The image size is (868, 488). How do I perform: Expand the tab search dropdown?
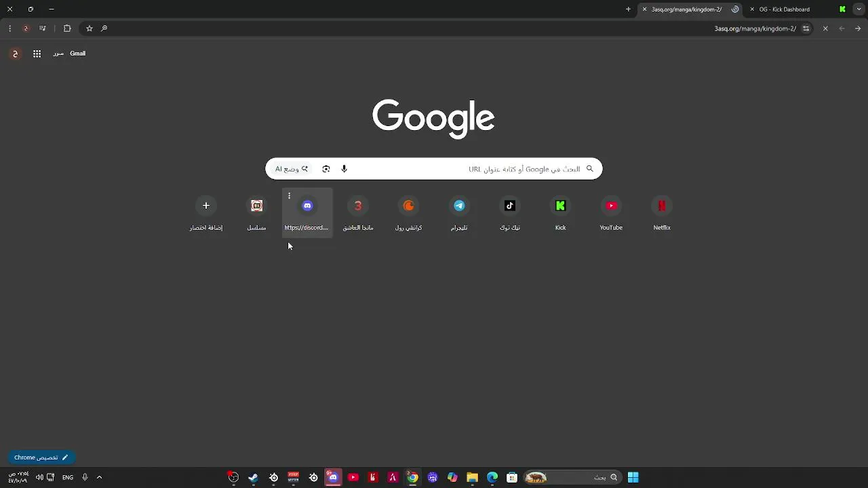click(x=859, y=9)
